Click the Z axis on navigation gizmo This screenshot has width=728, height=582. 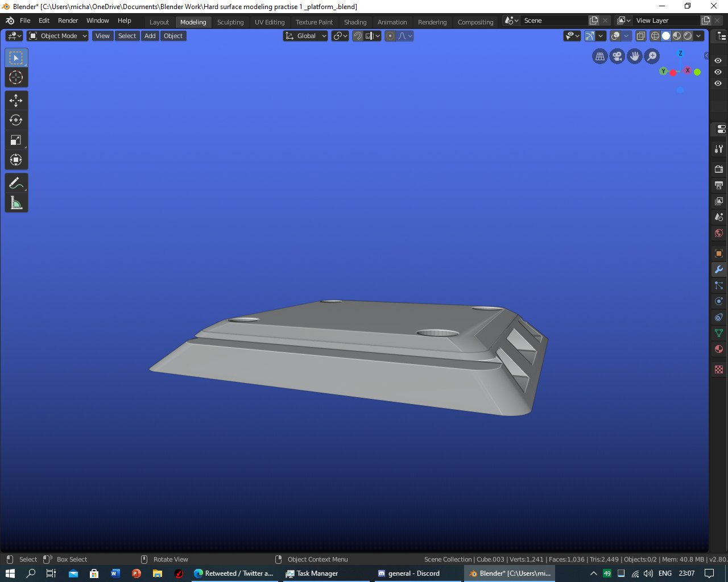[x=680, y=54]
